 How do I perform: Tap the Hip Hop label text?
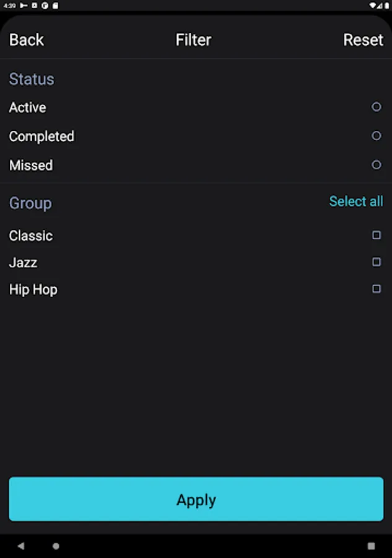tap(33, 290)
